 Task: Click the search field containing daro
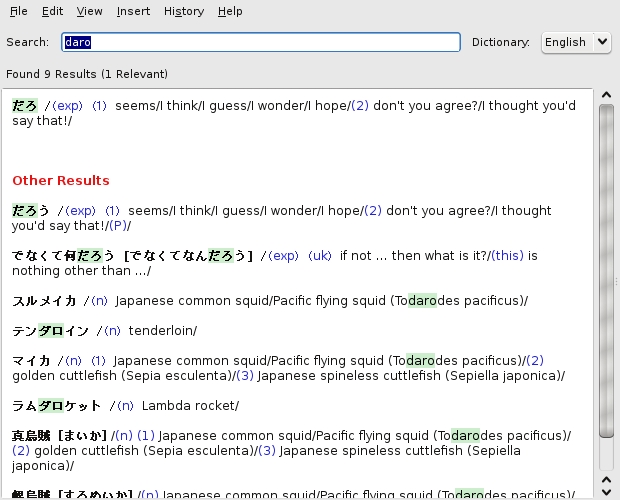[260, 42]
